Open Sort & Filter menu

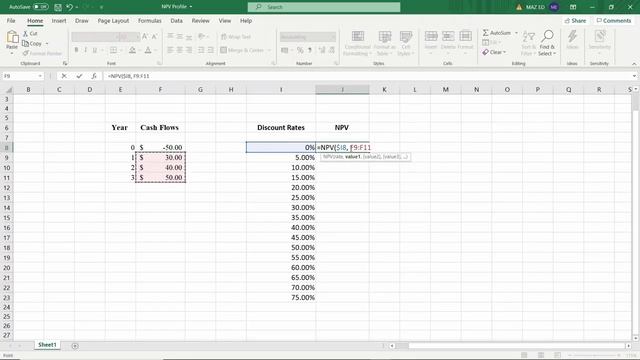tap(528, 43)
